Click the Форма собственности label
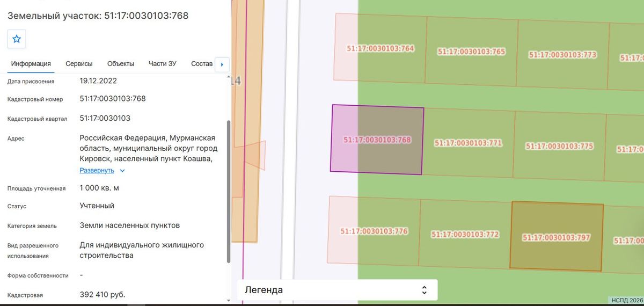This screenshot has height=306, width=644. 38,275
